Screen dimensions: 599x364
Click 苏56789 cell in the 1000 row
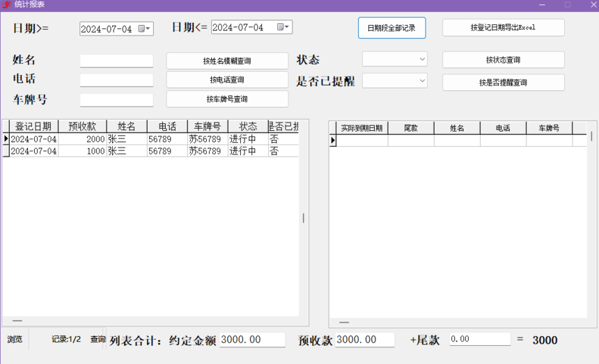(x=208, y=151)
